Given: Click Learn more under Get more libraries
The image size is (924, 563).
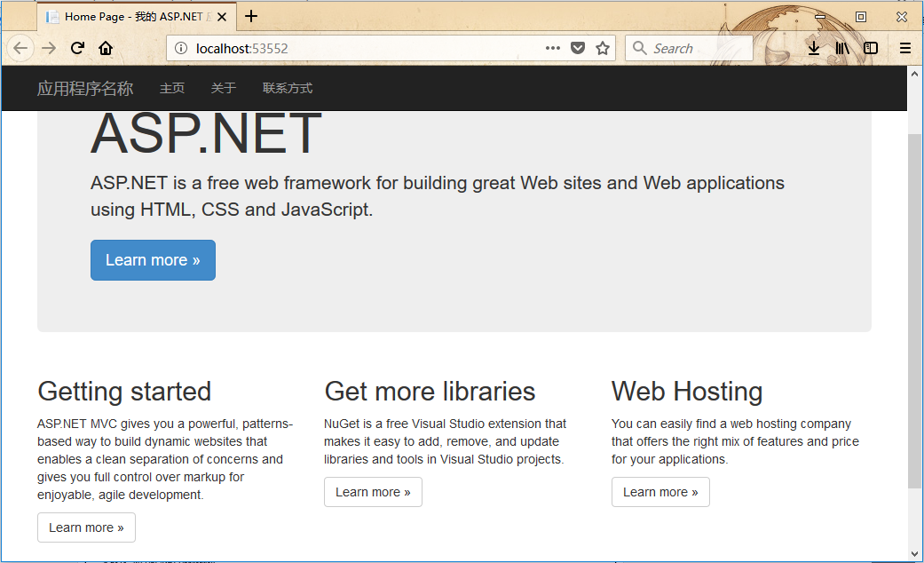Looking at the screenshot, I should coord(373,492).
